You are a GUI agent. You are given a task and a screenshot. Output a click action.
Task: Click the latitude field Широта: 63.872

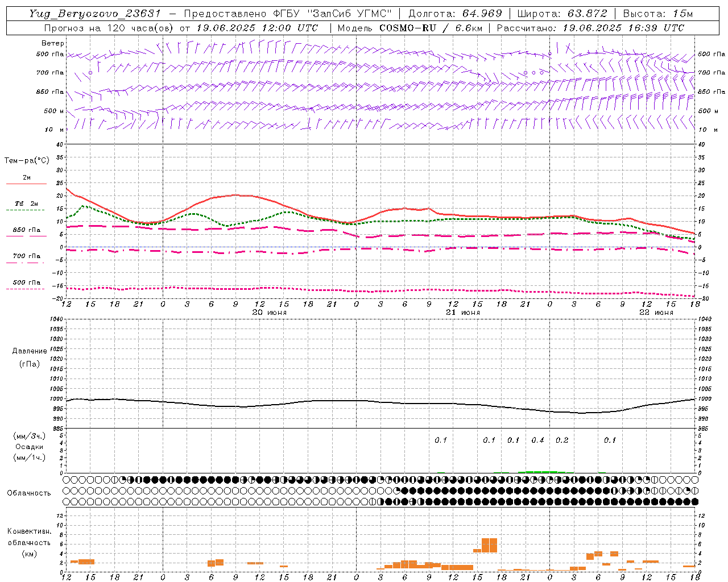click(x=562, y=14)
